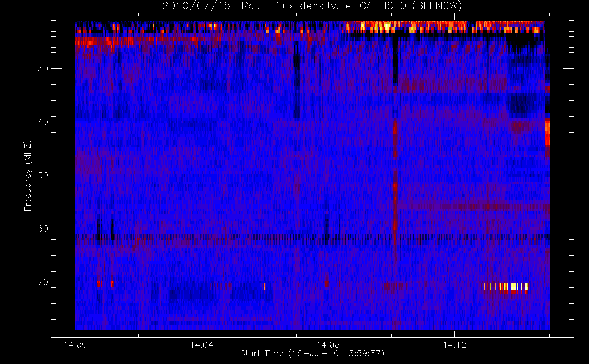Click the 'Start Time (15-Jul-10 13:59:37)' label
Image resolution: width=589 pixels, height=364 pixels.
(x=312, y=353)
